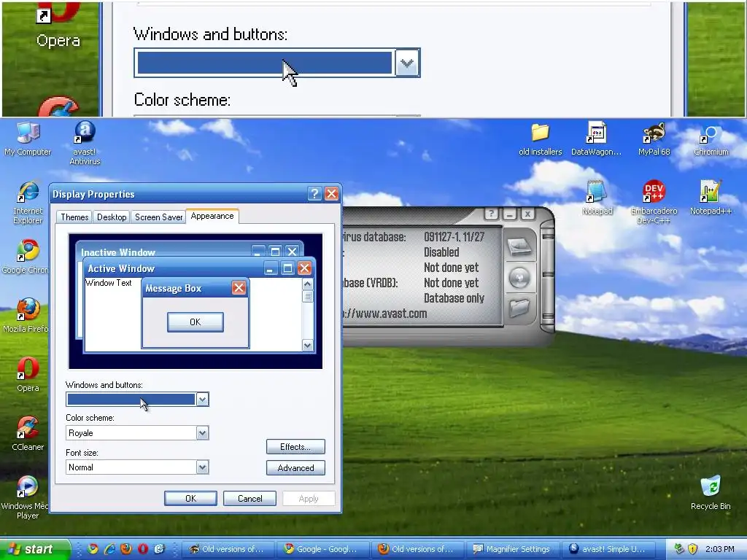Viewport: 747px width, 560px height.
Task: Click Chrome icon in quick launch
Action: point(93,549)
